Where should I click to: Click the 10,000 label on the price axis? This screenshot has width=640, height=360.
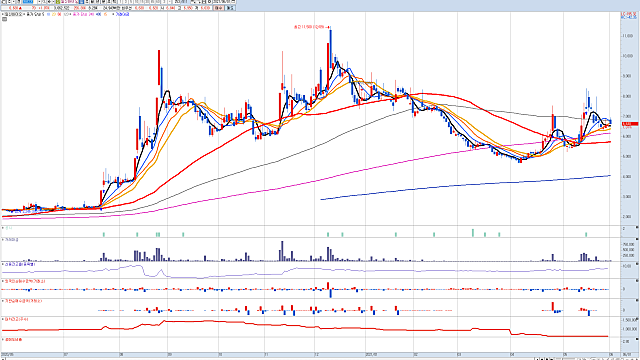[627, 56]
